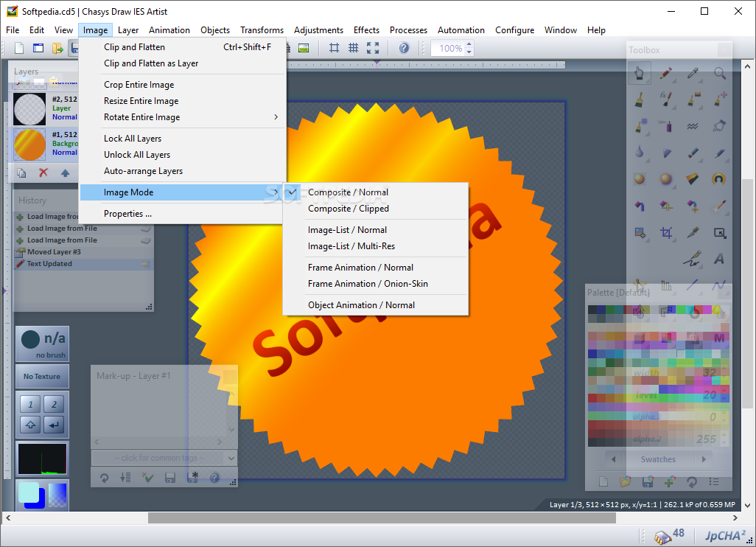Click the Lock All Layers menu entry
This screenshot has height=547, width=756.
coord(182,139)
